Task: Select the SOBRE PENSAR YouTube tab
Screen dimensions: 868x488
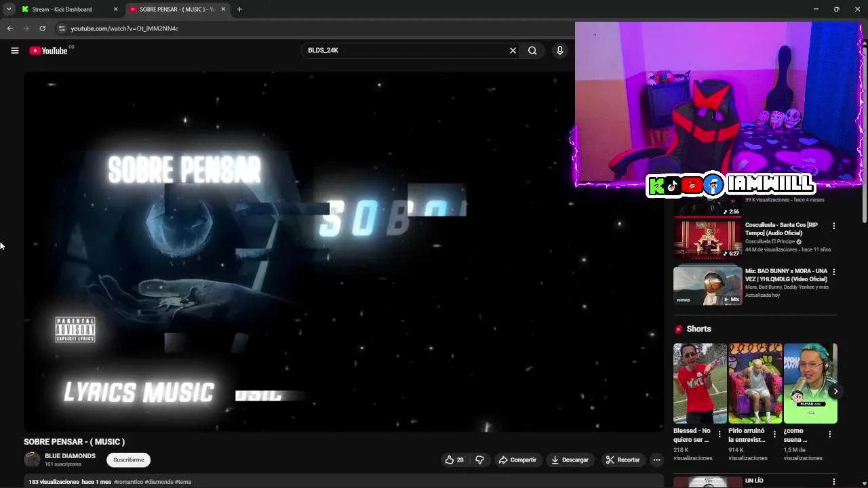Action: click(178, 9)
